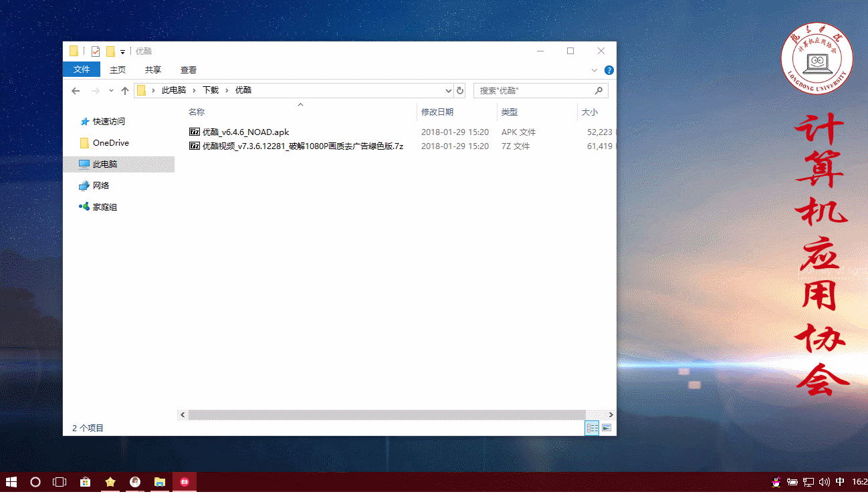Click the 7z icon of 优酷_v6.4.6_NOAD.apk
The image size is (868, 498).
[x=195, y=132]
